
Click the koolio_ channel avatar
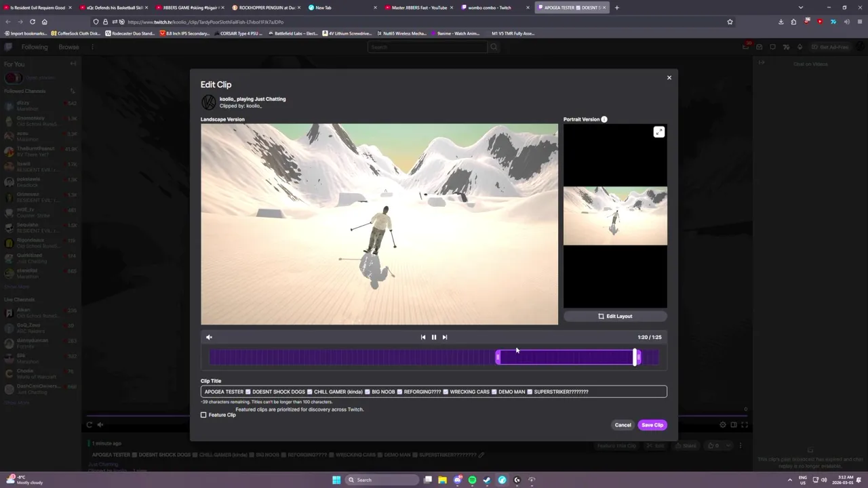209,102
